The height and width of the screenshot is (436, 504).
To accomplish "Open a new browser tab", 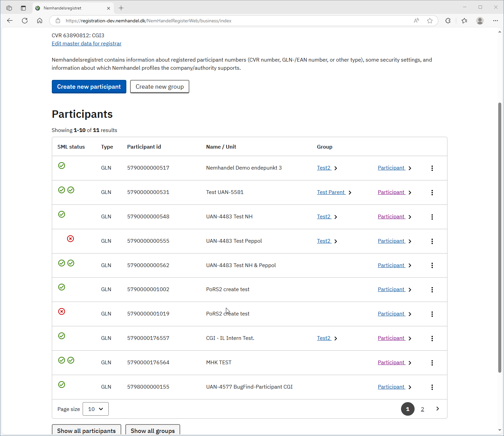I will click(x=121, y=8).
